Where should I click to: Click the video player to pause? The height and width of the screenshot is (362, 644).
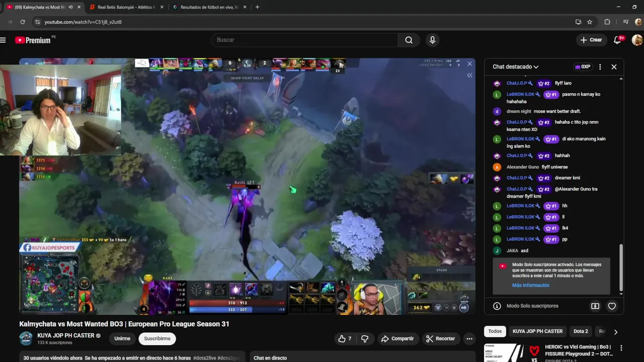click(247, 186)
